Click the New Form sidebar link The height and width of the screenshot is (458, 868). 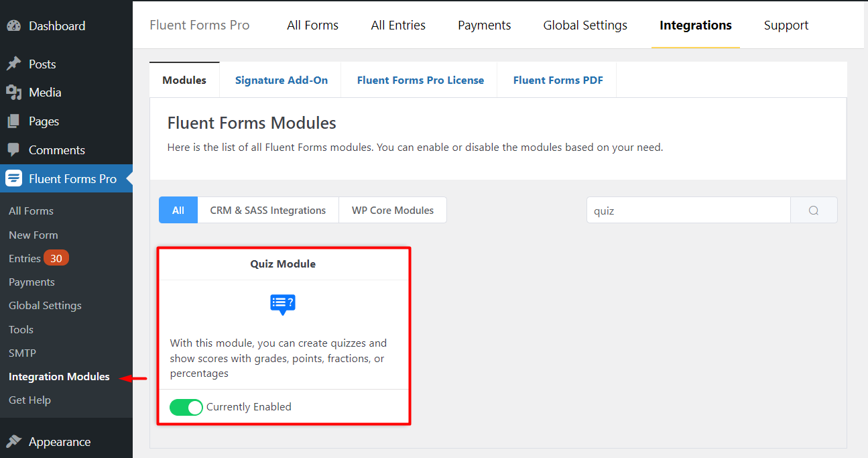pyautogui.click(x=34, y=235)
